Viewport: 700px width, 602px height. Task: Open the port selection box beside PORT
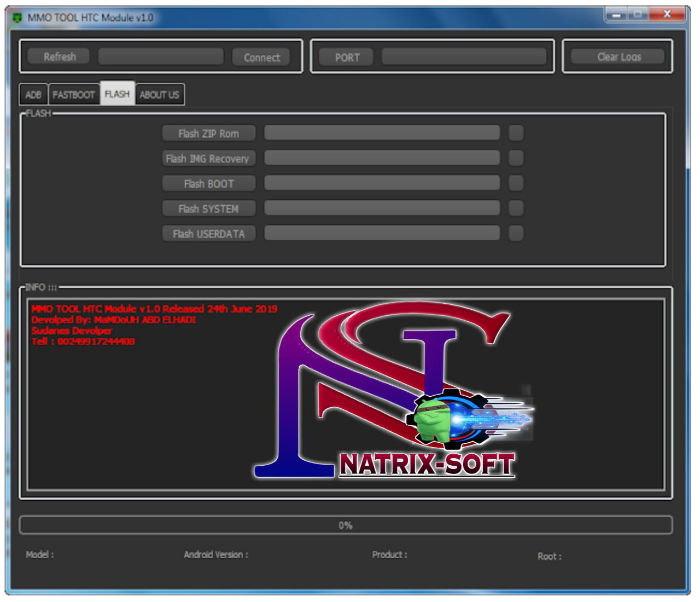point(464,56)
